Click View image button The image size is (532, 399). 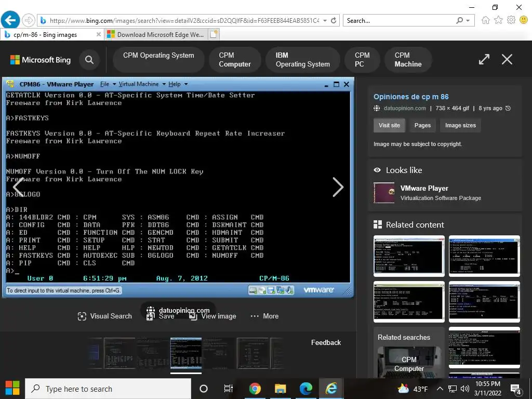coord(212,316)
